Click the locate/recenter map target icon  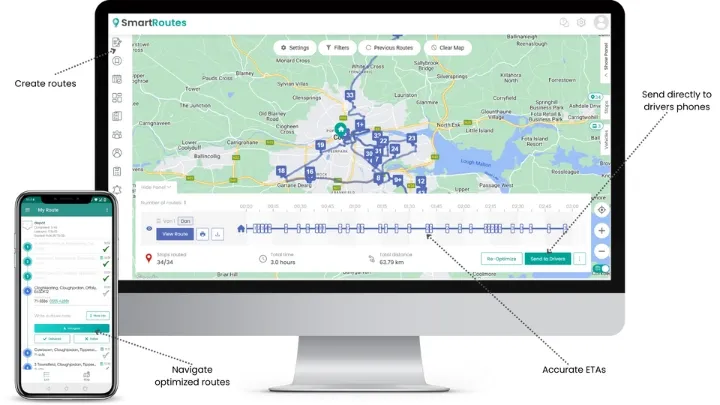(x=601, y=210)
